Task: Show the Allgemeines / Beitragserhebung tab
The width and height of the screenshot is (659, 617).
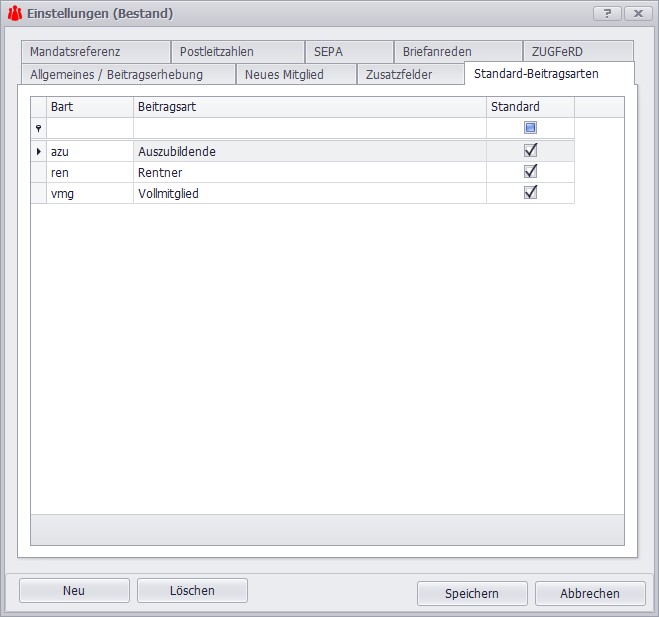Action: coord(117,75)
